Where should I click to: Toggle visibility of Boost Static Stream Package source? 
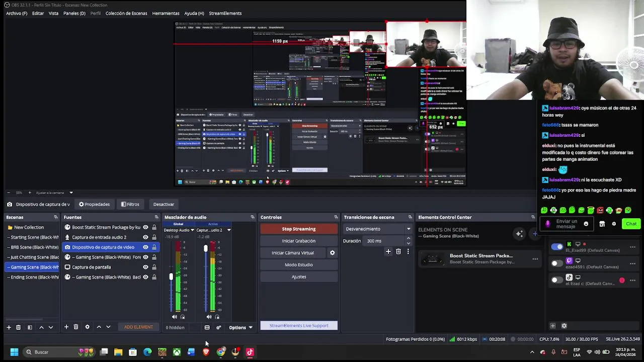click(x=145, y=227)
